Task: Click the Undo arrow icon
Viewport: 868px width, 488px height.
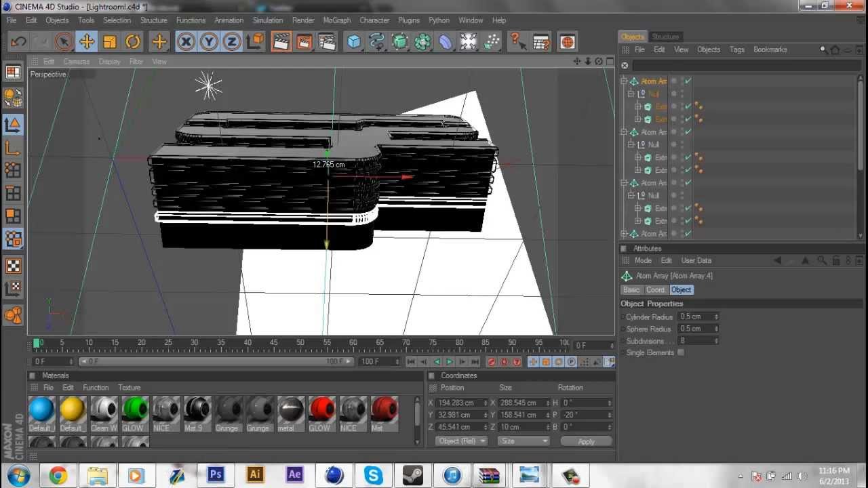Action: pos(18,42)
